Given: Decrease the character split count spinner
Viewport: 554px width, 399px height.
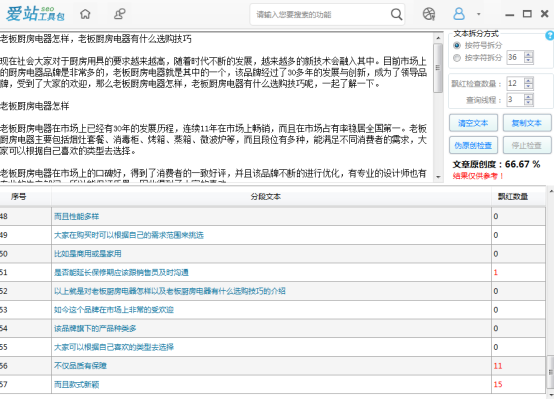Looking at the screenshot, I should point(529,60).
